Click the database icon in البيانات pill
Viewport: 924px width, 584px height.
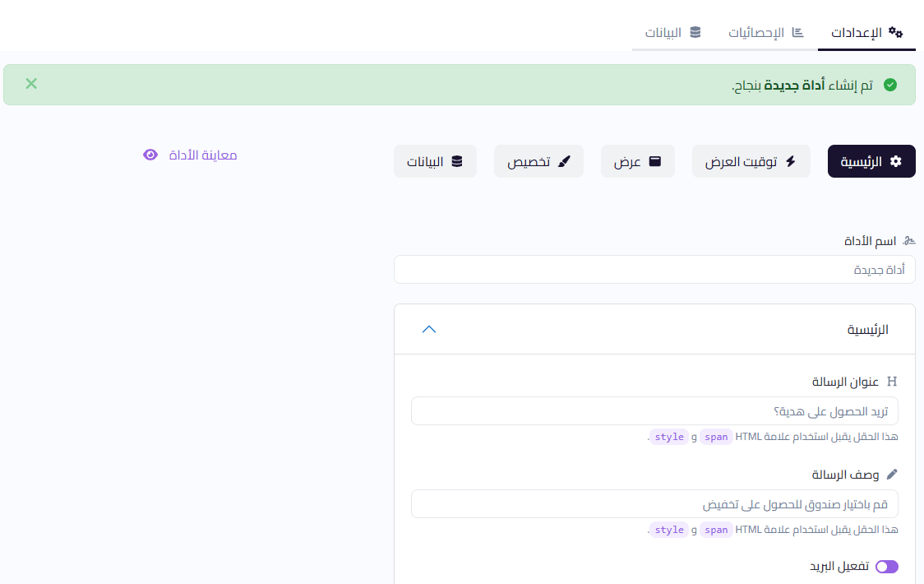tap(457, 161)
